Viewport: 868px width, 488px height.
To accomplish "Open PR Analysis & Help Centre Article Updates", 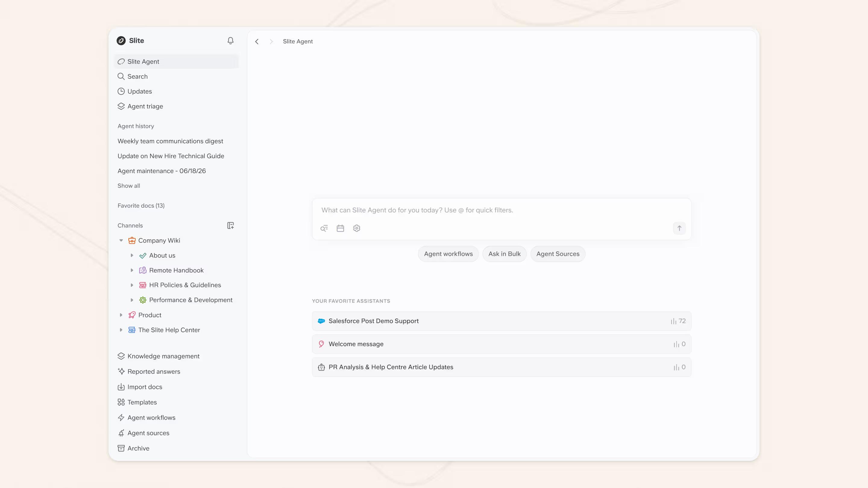I will point(502,367).
